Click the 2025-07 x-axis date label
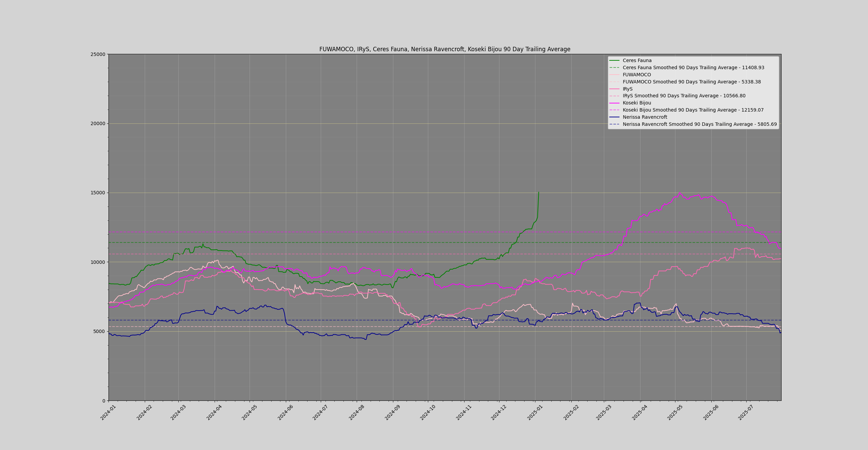The image size is (868, 450). pyautogui.click(x=746, y=413)
